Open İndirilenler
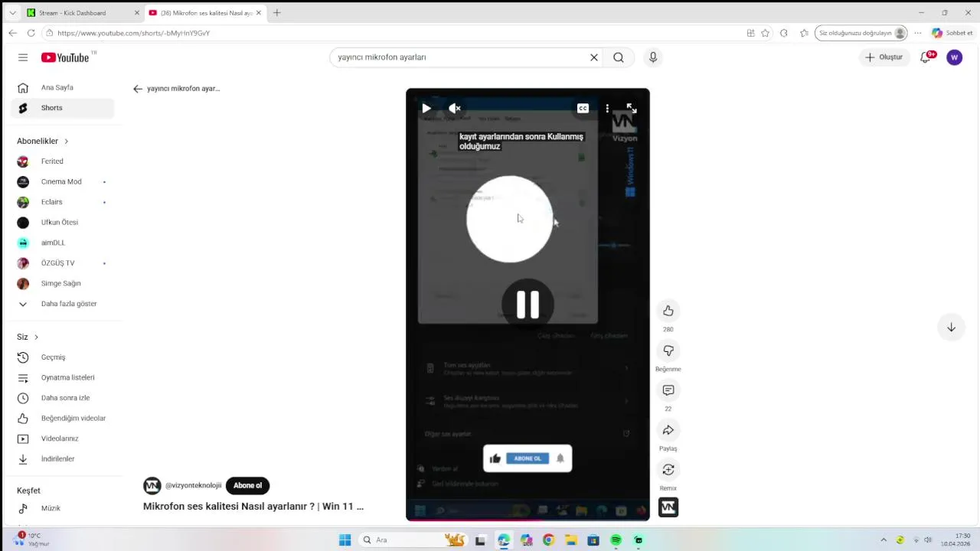 [63, 459]
